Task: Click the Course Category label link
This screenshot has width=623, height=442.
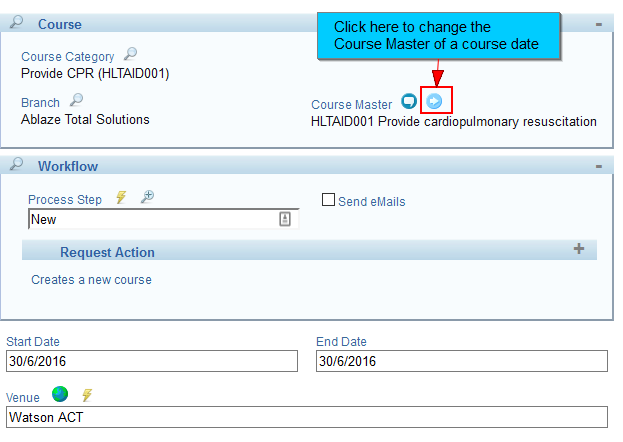Action: [68, 57]
